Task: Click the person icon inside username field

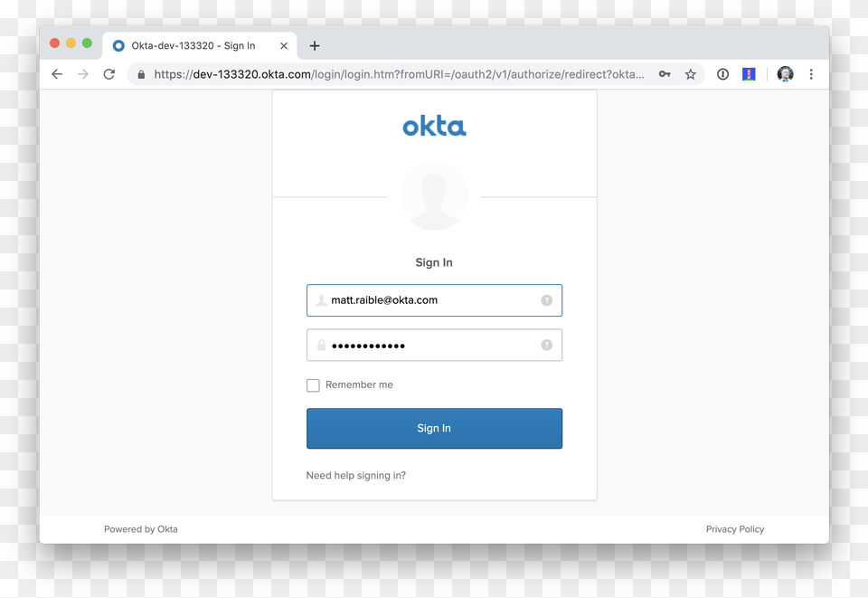Action: tap(321, 299)
